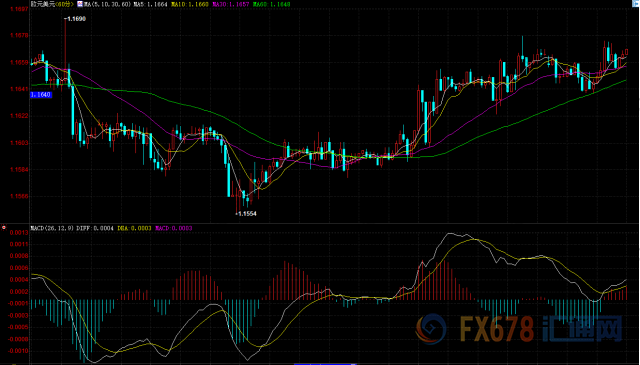The width and height of the screenshot is (640, 365).
Task: Select the magenta MA30 1.1657 legend
Action: [231, 4]
